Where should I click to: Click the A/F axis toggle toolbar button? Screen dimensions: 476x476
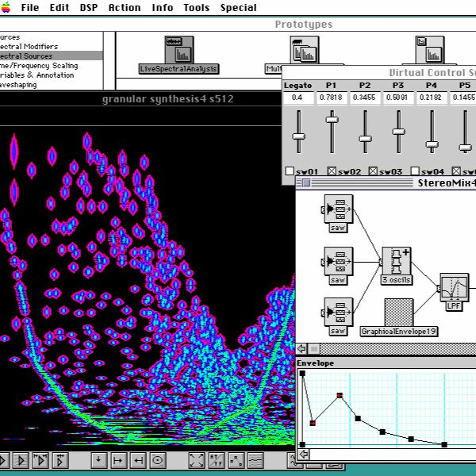[217, 460]
